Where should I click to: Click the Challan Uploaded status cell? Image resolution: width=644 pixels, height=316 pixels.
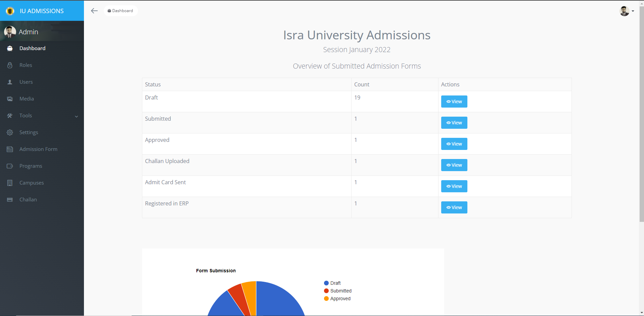coord(246,165)
